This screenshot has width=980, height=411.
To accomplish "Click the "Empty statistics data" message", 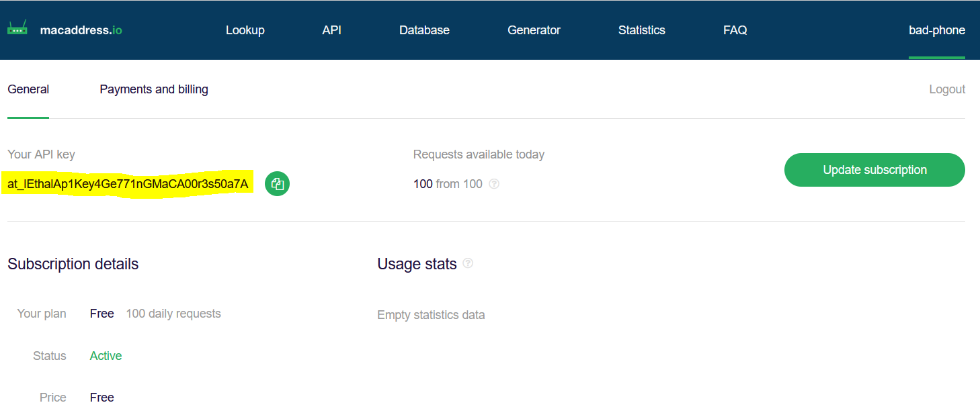I will 431,315.
